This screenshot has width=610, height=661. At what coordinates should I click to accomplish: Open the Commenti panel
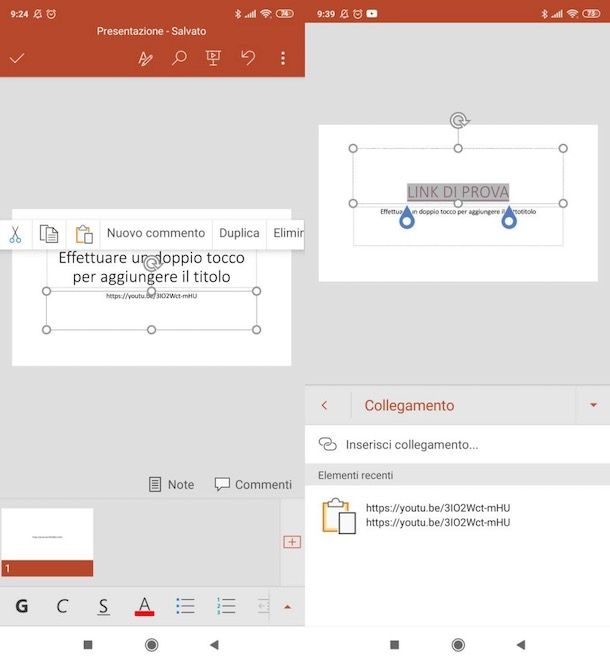coord(253,484)
